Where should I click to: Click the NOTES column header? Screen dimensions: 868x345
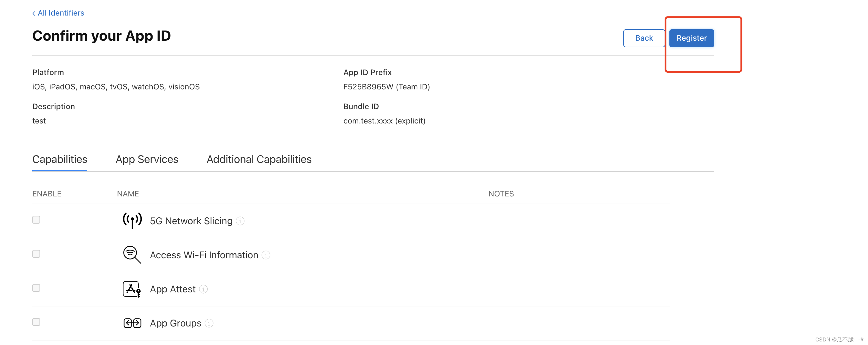click(501, 194)
